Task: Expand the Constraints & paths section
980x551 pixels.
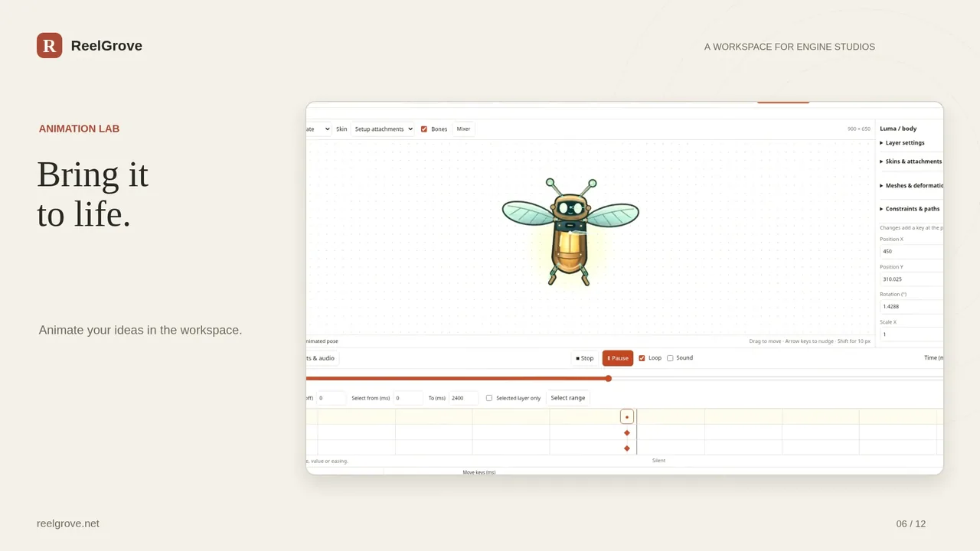Action: coord(911,209)
